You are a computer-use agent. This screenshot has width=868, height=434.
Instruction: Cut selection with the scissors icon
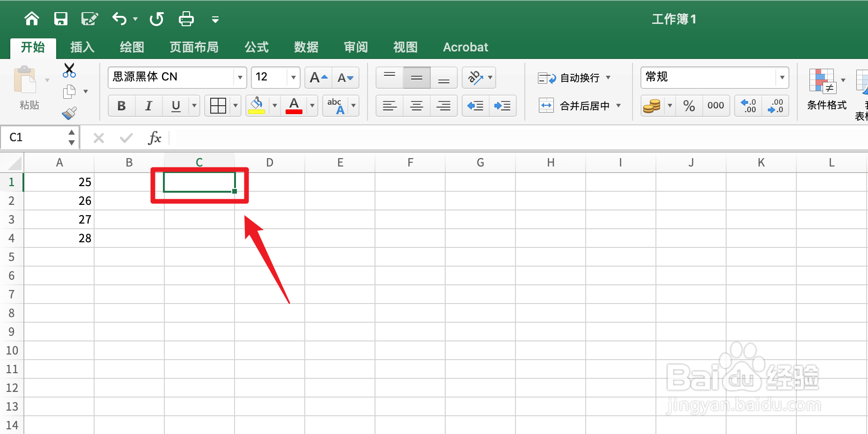pos(69,70)
